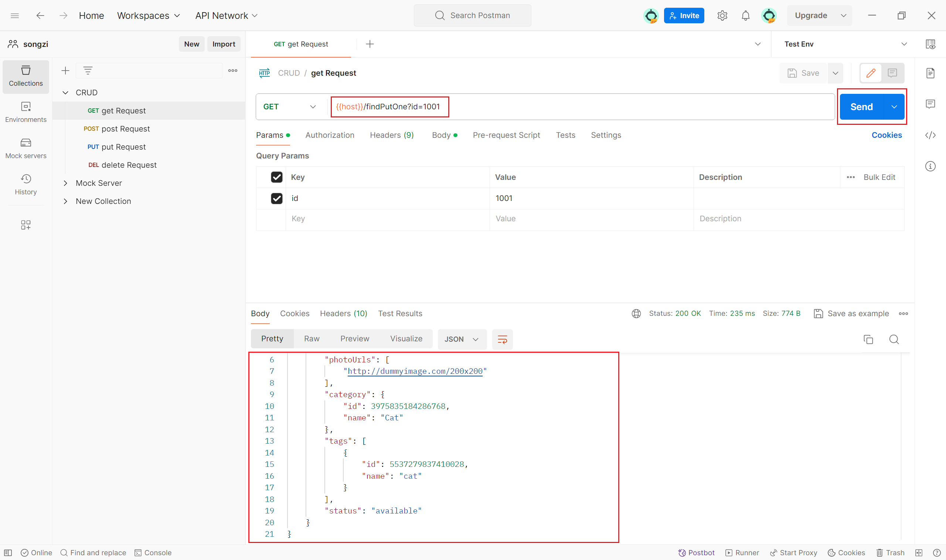Collapse the CRUD collection
This screenshot has width=946, height=560.
click(x=65, y=92)
